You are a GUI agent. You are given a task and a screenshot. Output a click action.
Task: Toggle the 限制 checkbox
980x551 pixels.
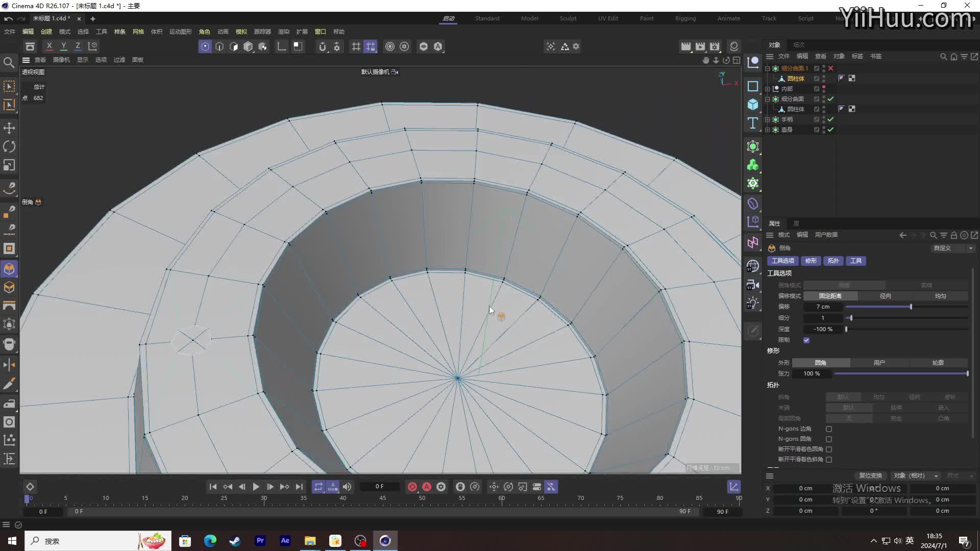click(806, 340)
